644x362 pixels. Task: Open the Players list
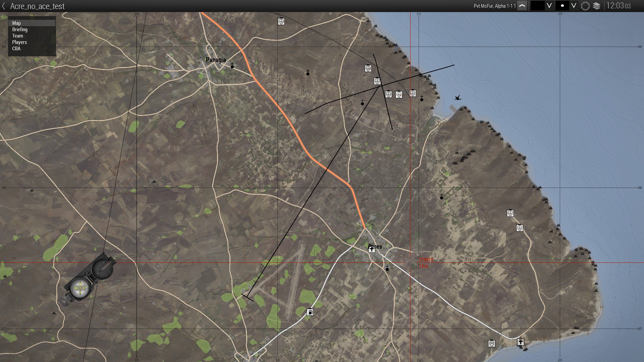[x=19, y=42]
